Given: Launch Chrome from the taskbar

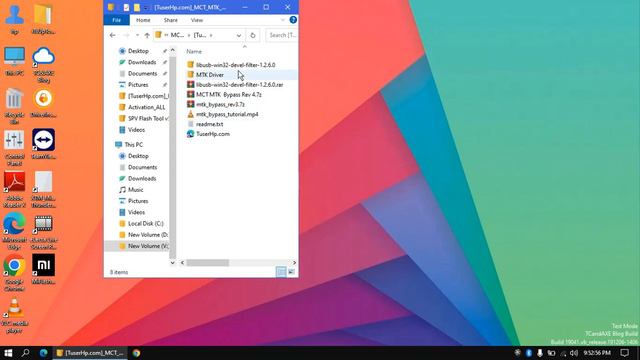Looking at the screenshot, I should coord(136,353).
